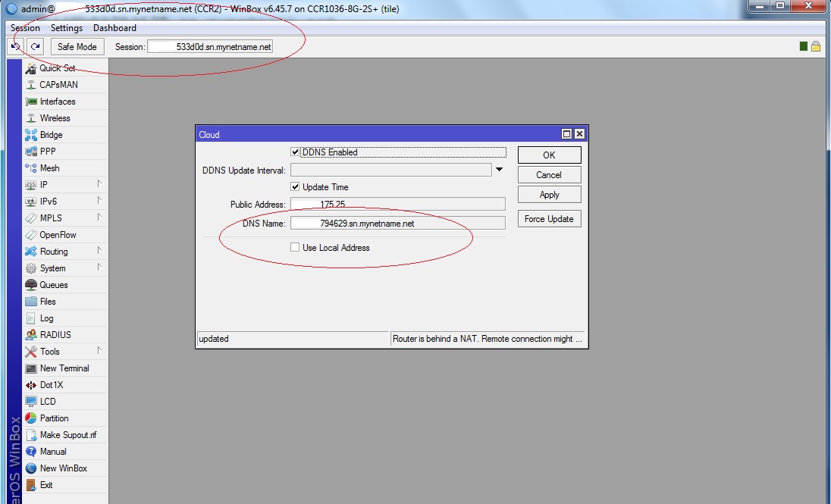The image size is (831, 504).
Task: Maximize the Cloud dialog window
Action: [x=566, y=134]
